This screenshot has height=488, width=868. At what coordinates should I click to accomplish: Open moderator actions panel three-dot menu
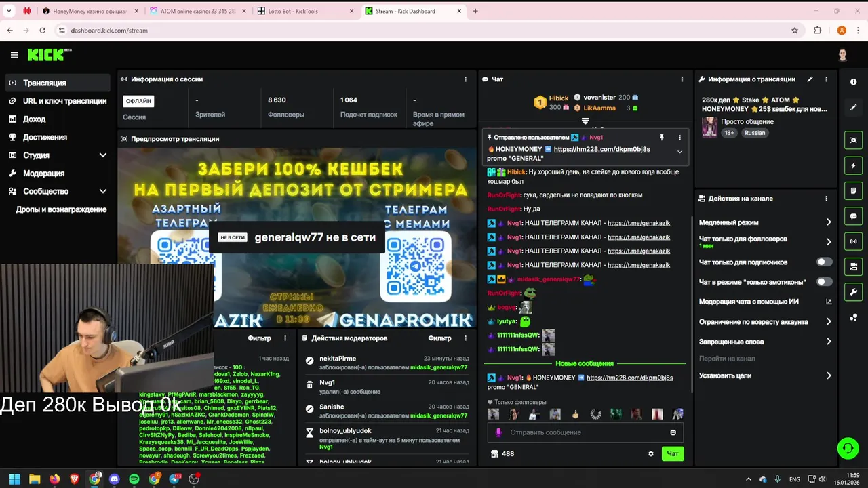[x=465, y=338]
